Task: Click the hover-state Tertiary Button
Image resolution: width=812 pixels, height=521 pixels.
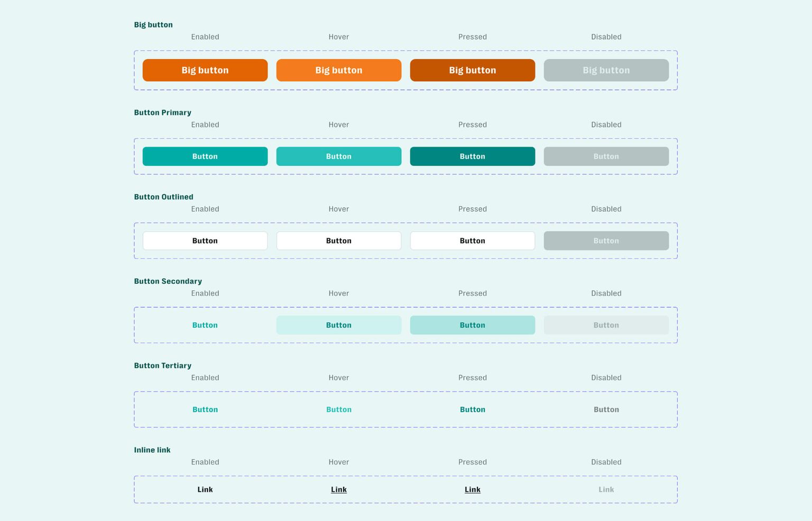Action: coord(339,410)
